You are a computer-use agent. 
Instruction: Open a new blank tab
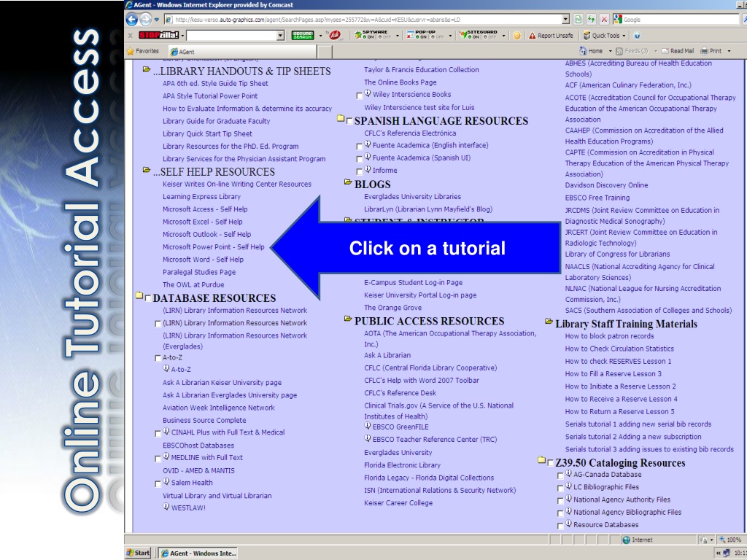coord(324,52)
